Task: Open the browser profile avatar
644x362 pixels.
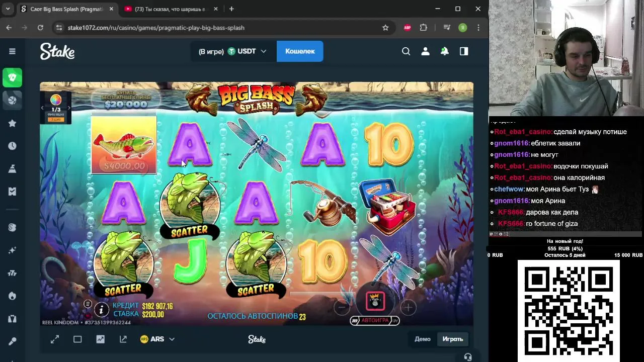Action: pos(463,28)
